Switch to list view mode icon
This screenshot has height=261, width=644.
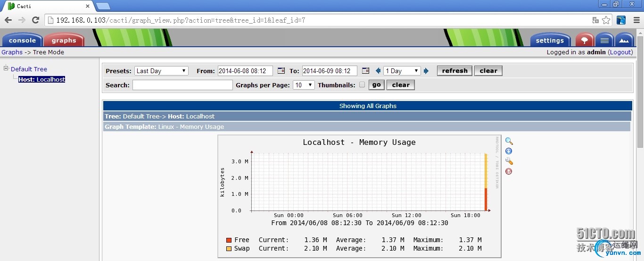pyautogui.click(x=604, y=40)
